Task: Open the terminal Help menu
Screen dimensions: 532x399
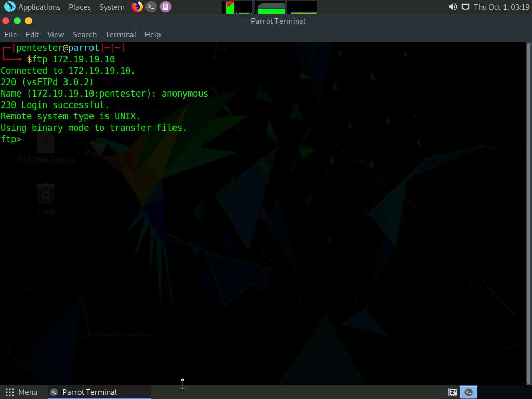Action: (x=152, y=35)
